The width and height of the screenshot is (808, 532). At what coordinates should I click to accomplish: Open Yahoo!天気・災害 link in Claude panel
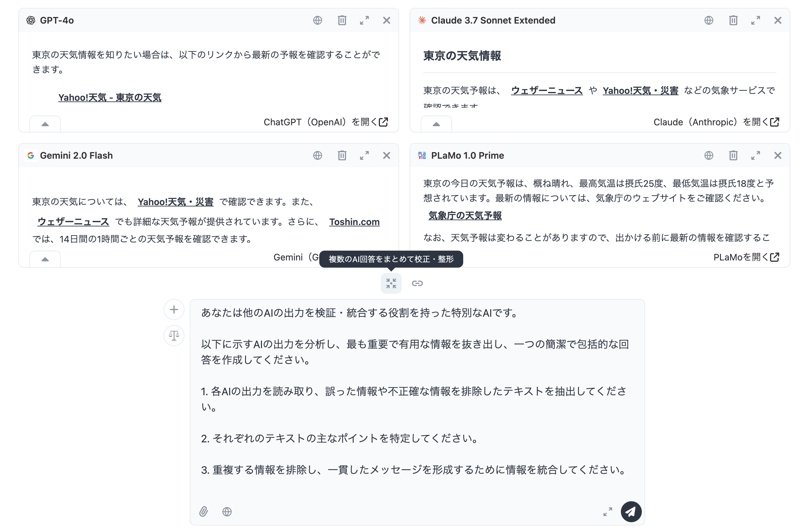pos(640,90)
